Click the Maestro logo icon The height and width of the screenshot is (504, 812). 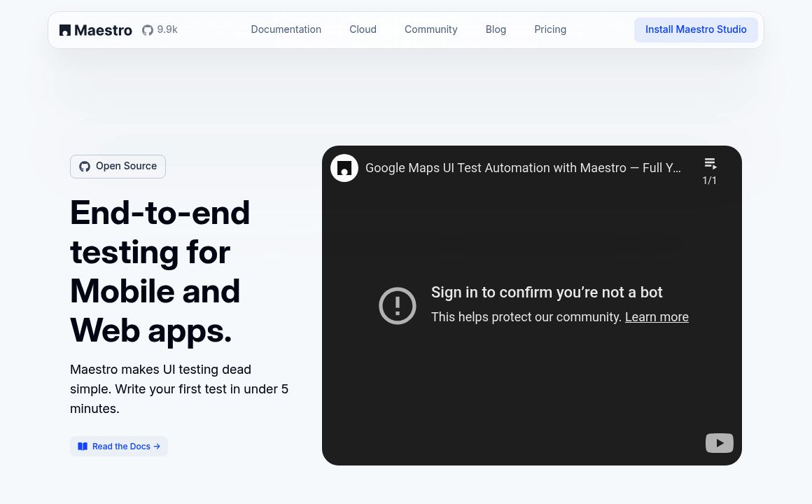pos(64,29)
